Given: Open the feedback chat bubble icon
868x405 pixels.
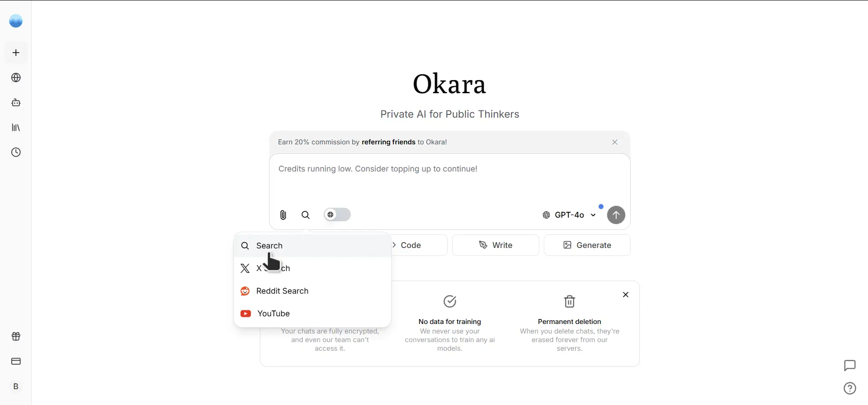Looking at the screenshot, I should 850,365.
